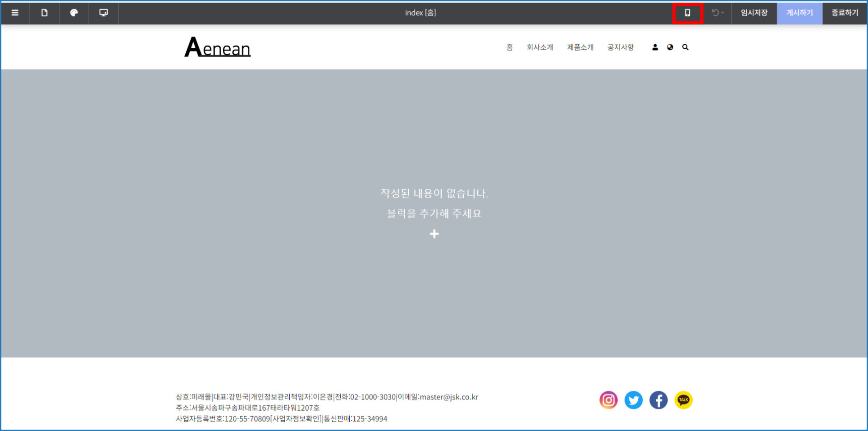Viewport: 868px width, 431px height.
Task: Open the 회사소개 menu item
Action: 539,47
